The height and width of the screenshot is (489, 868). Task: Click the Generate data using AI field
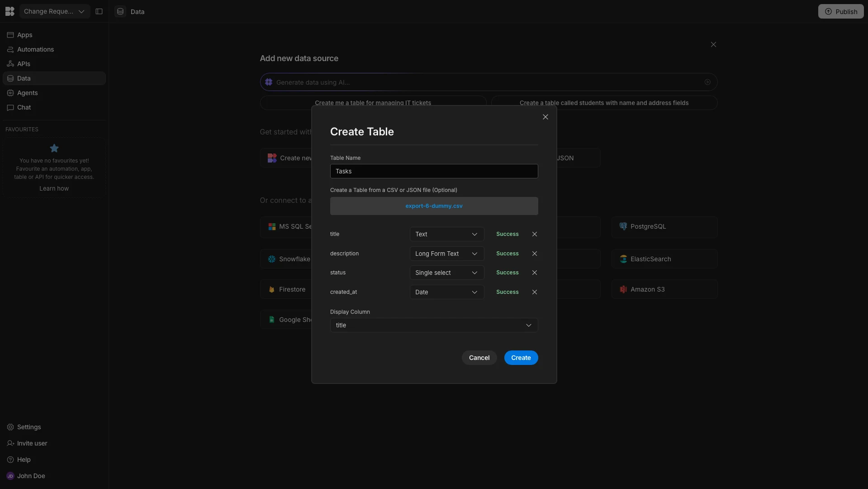(489, 82)
